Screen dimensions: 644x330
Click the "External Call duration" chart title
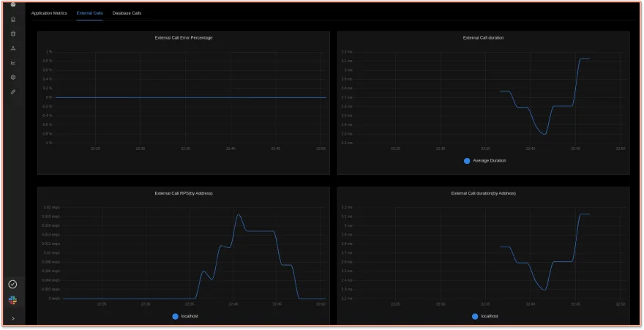[484, 38]
